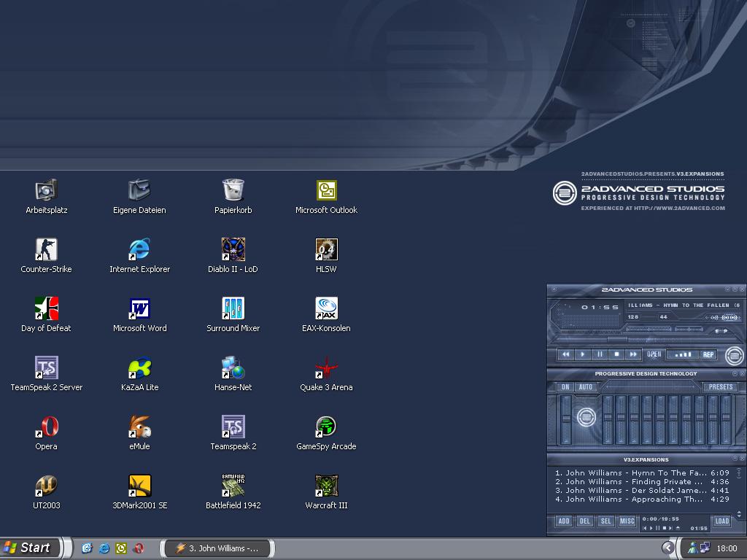Open playlist SEL menu
This screenshot has height=560, width=747.
click(x=605, y=521)
